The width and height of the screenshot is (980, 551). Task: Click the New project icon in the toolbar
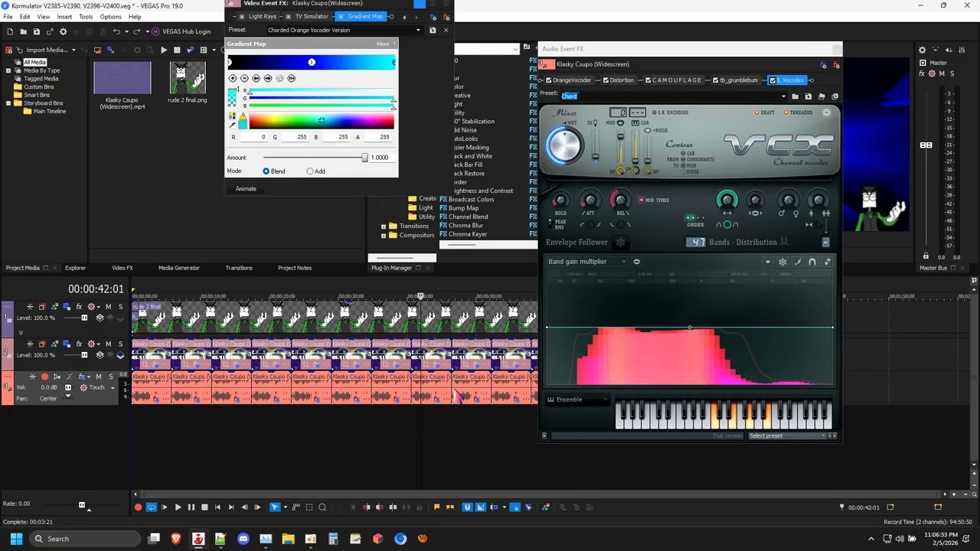(10, 31)
